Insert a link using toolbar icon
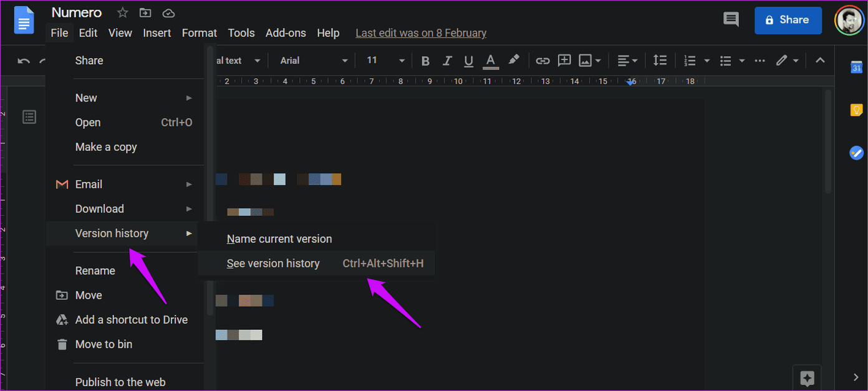 point(543,60)
